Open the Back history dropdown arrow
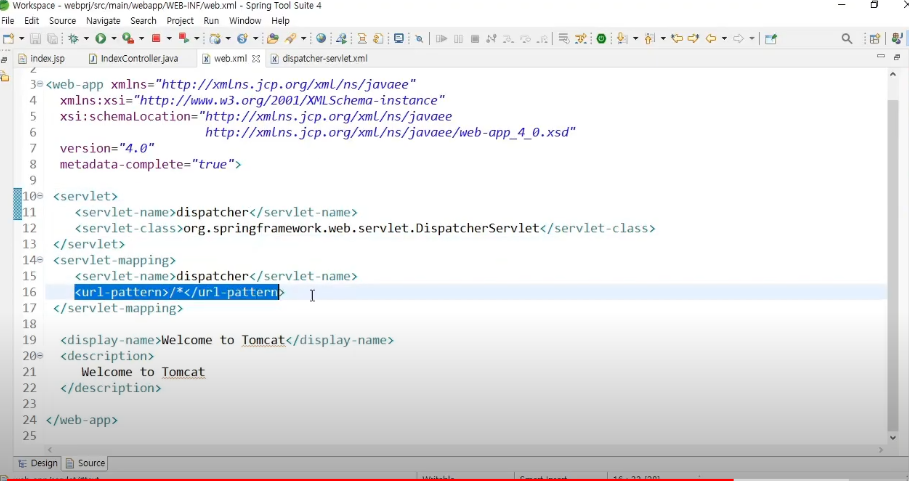 pos(724,39)
